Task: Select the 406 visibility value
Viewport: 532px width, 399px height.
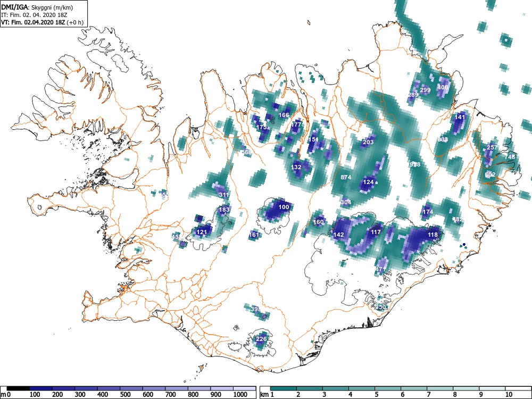Action: pyautogui.click(x=443, y=87)
